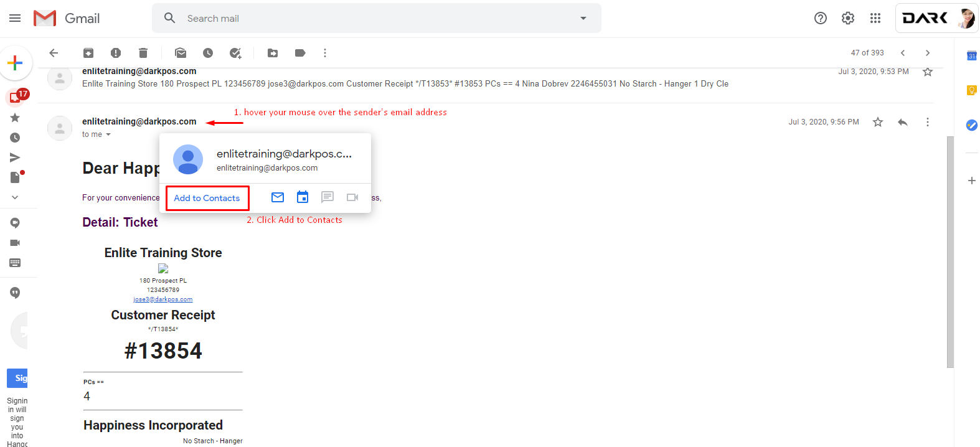The image size is (980, 447).
Task: Start video call icon in contact card
Action: coord(352,197)
